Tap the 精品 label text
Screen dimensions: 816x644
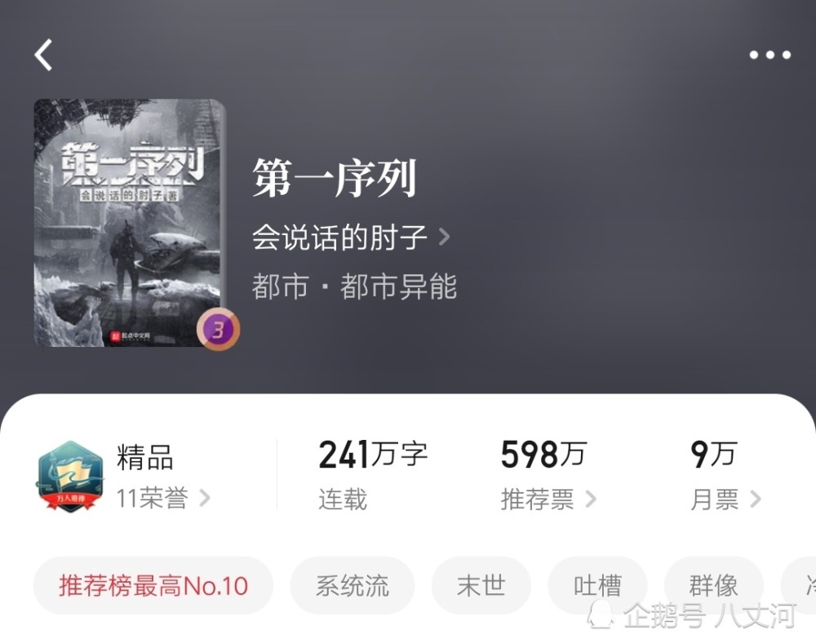pyautogui.click(x=144, y=457)
